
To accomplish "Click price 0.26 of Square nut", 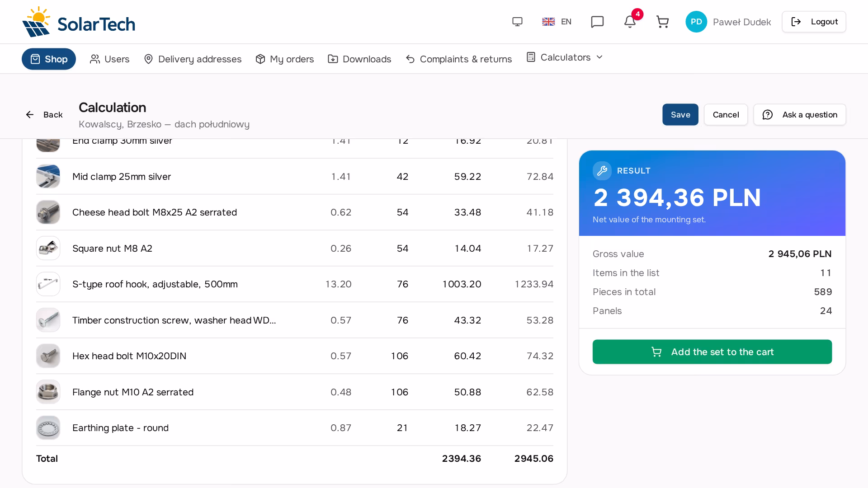I will (x=341, y=249).
